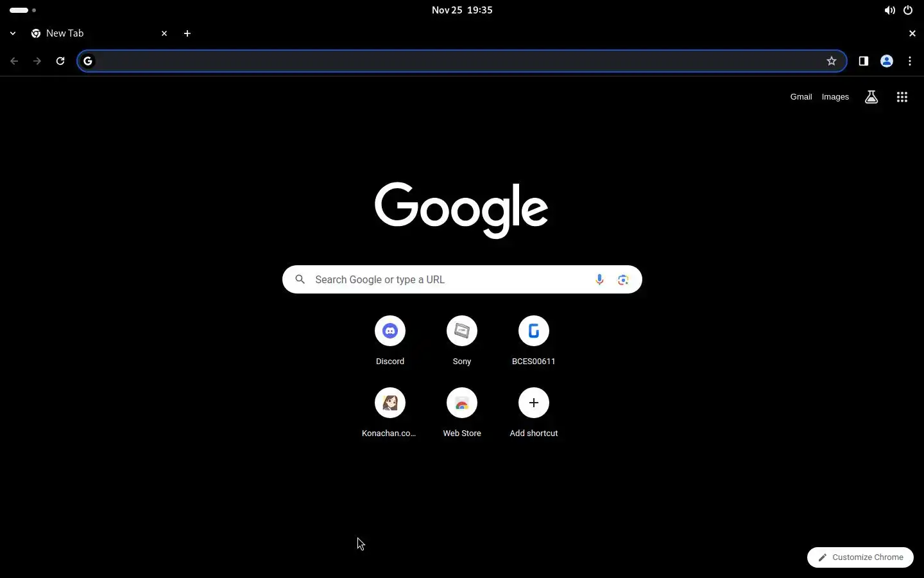Viewport: 924px width, 578px height.
Task: Open the system volume indicator
Action: pyautogui.click(x=889, y=10)
